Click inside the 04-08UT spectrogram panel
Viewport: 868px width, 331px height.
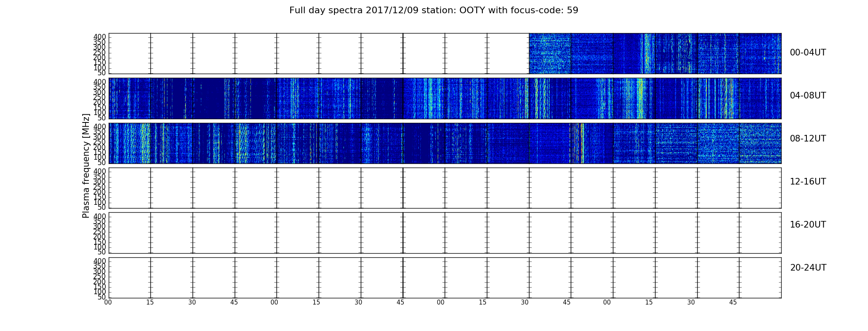(x=445, y=98)
